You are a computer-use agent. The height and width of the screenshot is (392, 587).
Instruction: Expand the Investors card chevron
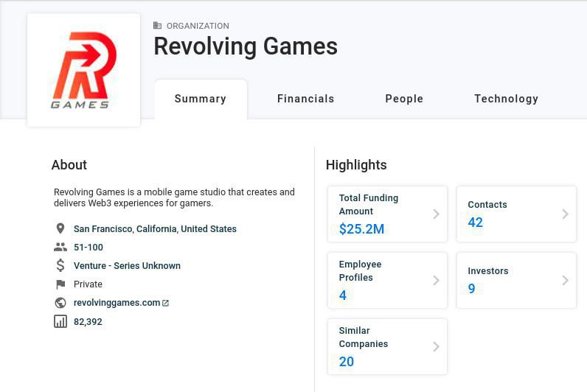tap(565, 280)
